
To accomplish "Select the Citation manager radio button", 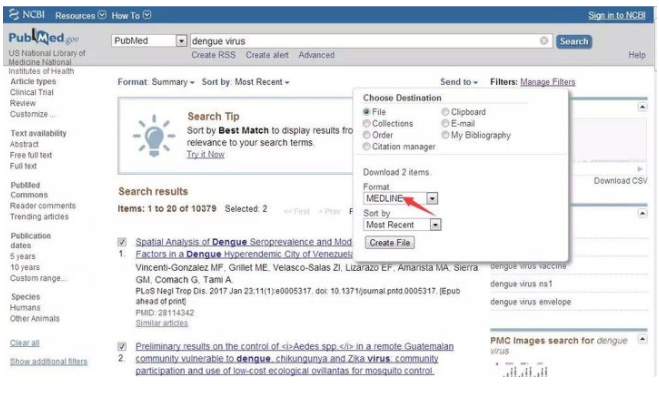I will tap(366, 147).
